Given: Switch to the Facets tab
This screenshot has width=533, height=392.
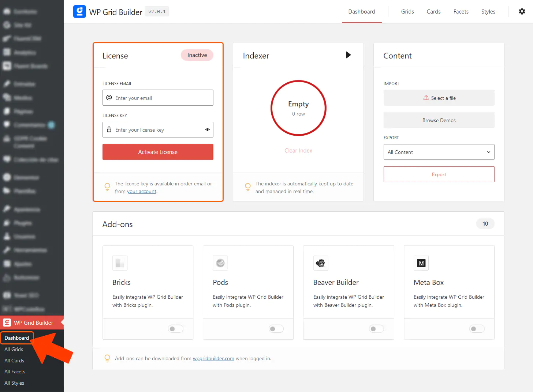Looking at the screenshot, I should pyautogui.click(x=461, y=11).
